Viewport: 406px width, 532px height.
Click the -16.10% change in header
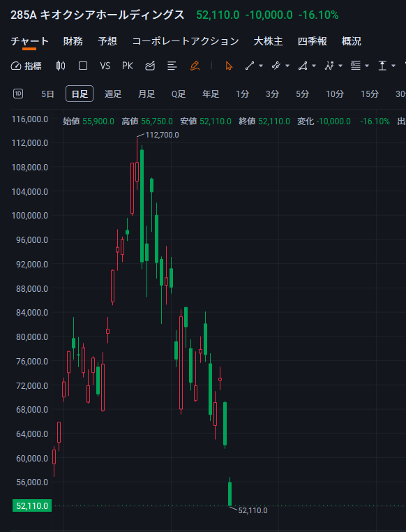(318, 15)
